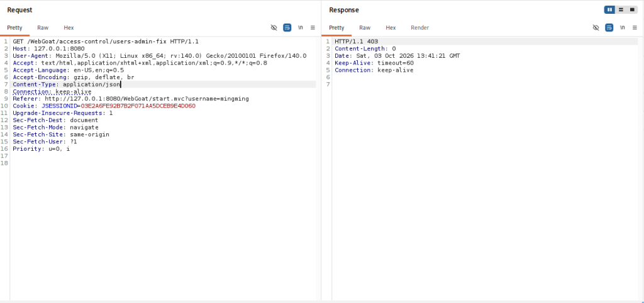Open Response panel hamburger options menu
Viewport: 644px width, 303px height.
click(x=635, y=28)
